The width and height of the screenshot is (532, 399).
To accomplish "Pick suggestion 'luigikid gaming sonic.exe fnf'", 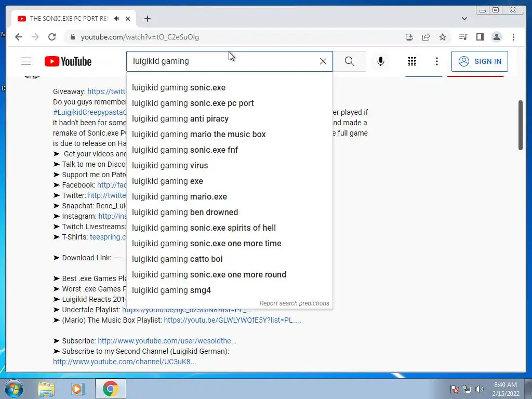I will click(x=230, y=150).
